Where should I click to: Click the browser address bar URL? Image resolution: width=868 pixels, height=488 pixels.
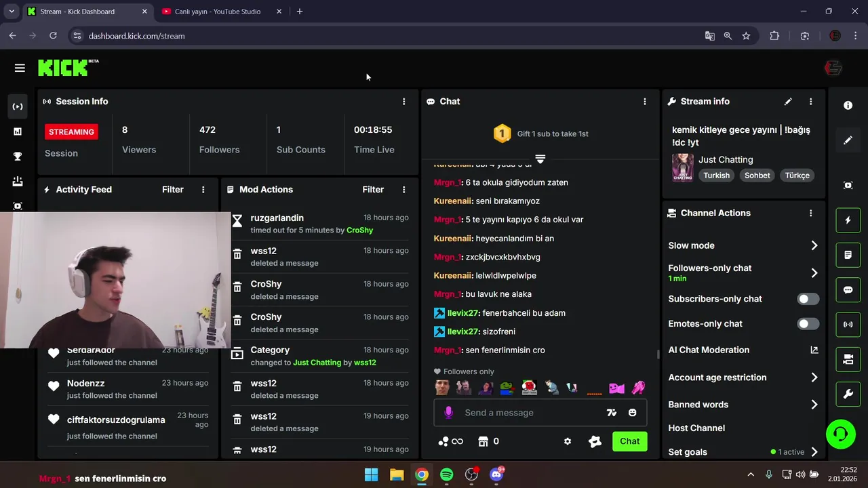coord(136,36)
